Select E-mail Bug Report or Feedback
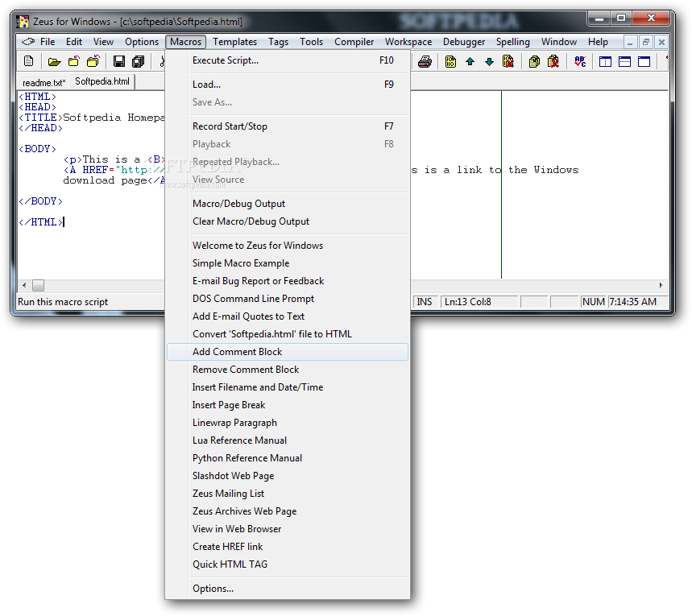692x616 pixels. tap(288, 281)
